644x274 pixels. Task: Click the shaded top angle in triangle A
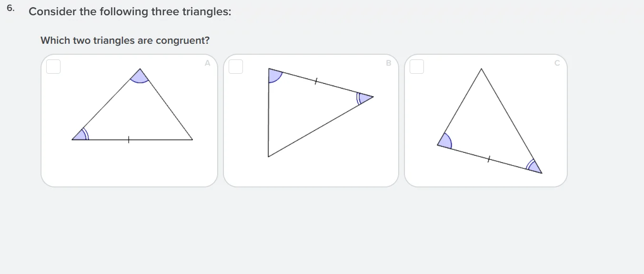tap(140, 76)
